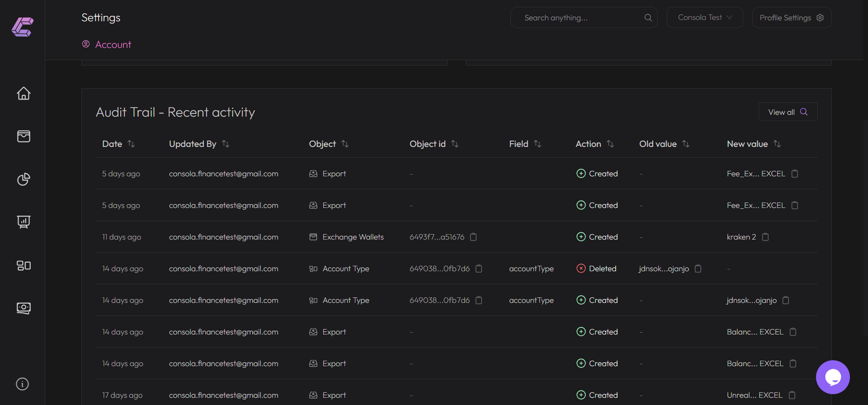Copy object id 6493f7...a51676
Viewport: 868px width, 405px height.
tap(473, 237)
